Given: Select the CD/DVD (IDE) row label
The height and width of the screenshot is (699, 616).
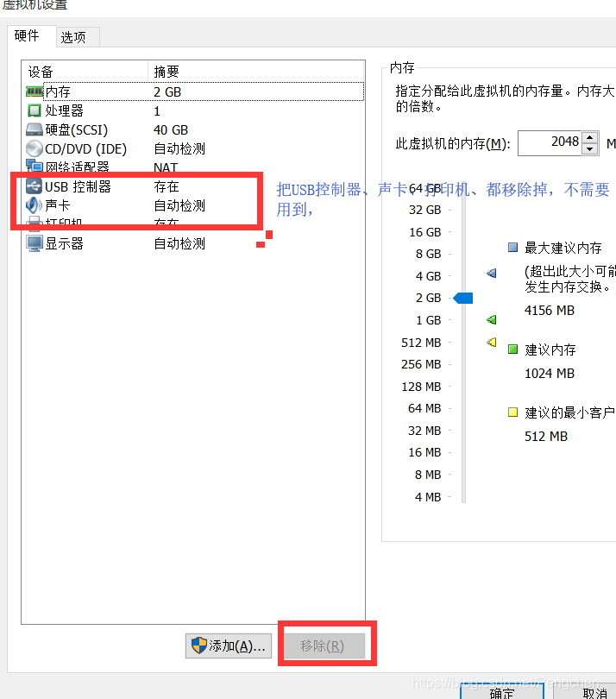Looking at the screenshot, I should click(x=86, y=149).
